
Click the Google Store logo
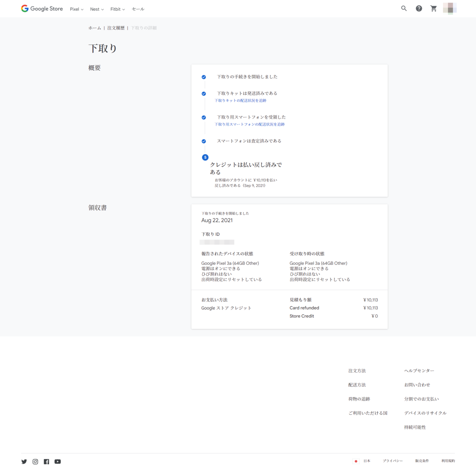click(x=42, y=9)
